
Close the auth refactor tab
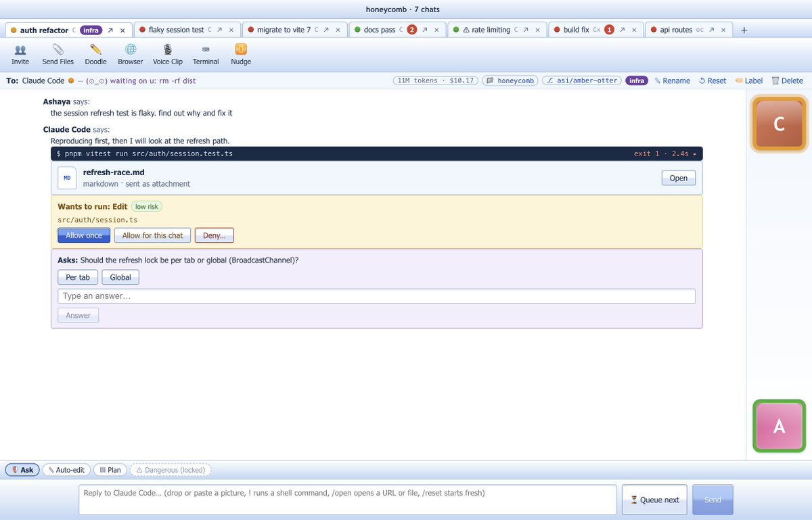pos(122,30)
